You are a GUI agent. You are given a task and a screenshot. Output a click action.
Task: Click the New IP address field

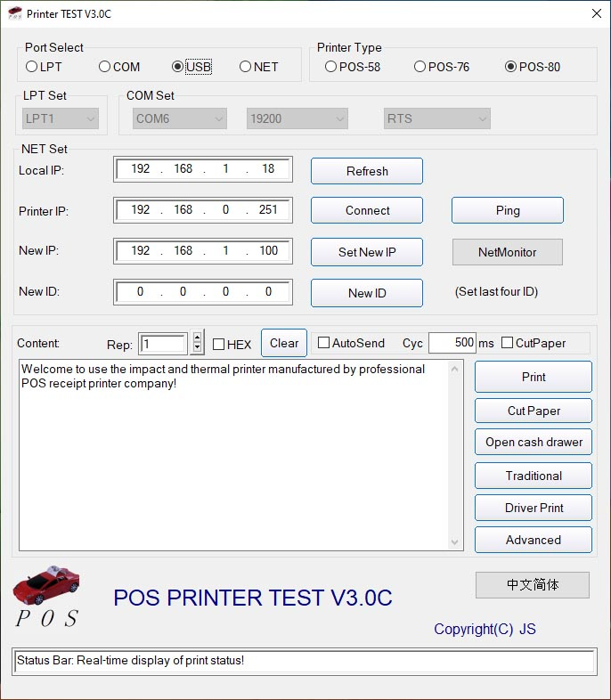[x=203, y=251]
